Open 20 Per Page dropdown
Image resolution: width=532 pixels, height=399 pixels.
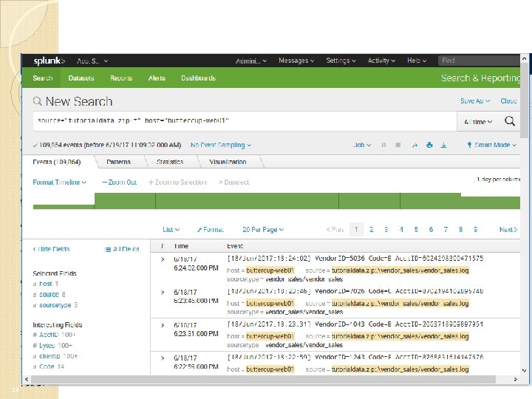(263, 230)
